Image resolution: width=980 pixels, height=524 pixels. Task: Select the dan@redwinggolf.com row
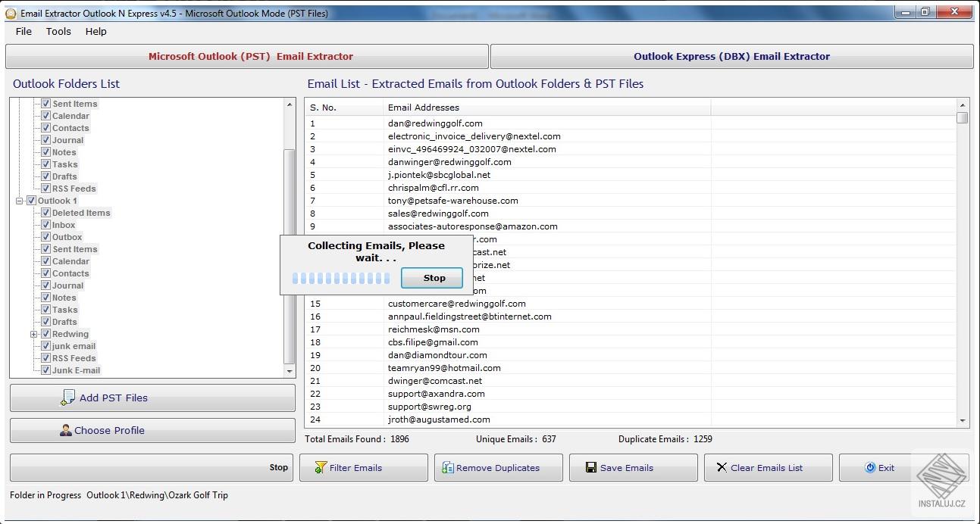click(631, 123)
